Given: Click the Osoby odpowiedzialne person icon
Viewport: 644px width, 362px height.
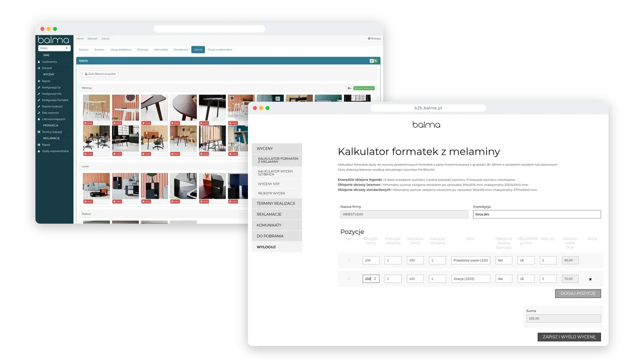Looking at the screenshot, I should point(39,151).
